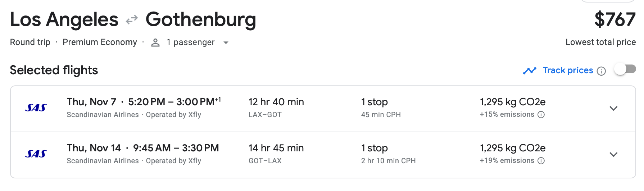Click the outbound 1,295 kg CO2e emissions text
The width and height of the screenshot is (644, 191).
(x=513, y=102)
